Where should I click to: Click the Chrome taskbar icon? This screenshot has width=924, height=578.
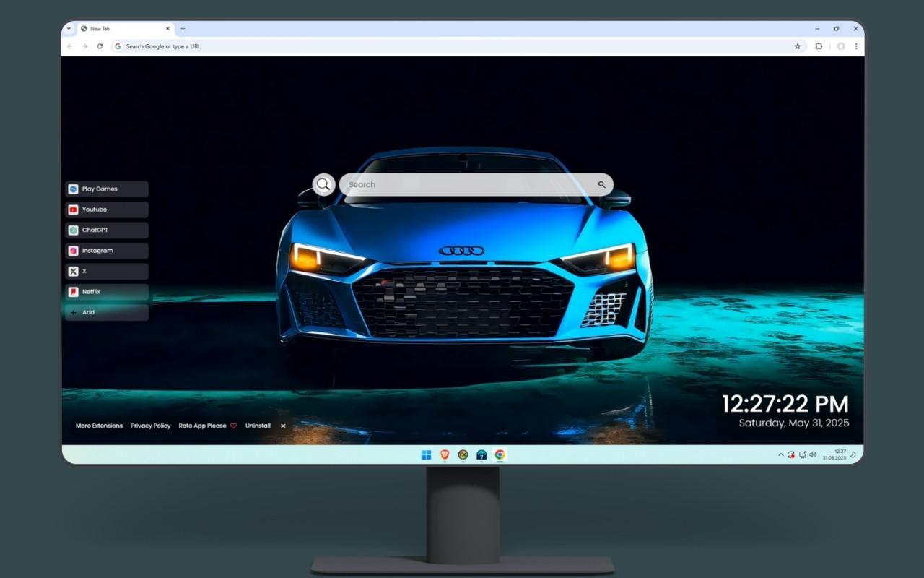click(x=500, y=454)
